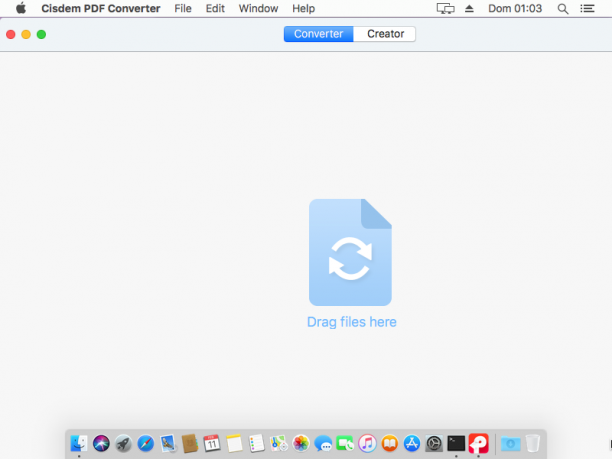Open the File menu
This screenshot has width=612, height=459.
[183, 9]
